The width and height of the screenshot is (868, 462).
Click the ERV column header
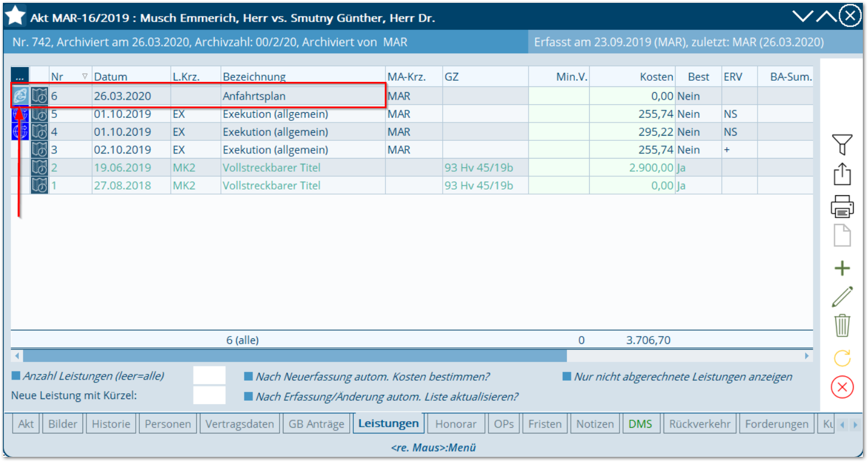click(739, 77)
